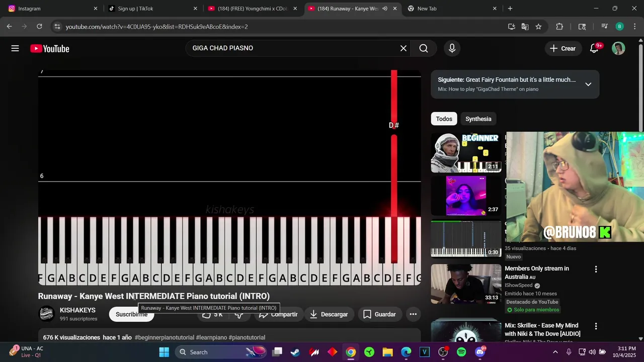This screenshot has height=362, width=644.
Task: Go back to the previous page
Action: point(10,27)
